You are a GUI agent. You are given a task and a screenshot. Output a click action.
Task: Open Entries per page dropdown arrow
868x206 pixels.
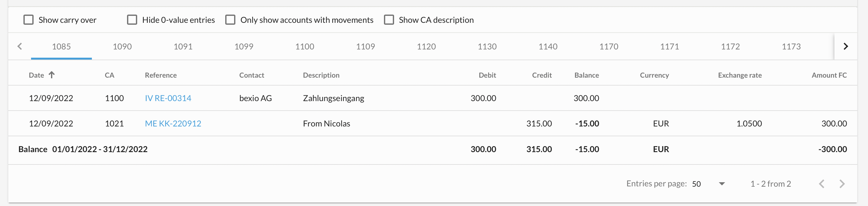pos(722,184)
